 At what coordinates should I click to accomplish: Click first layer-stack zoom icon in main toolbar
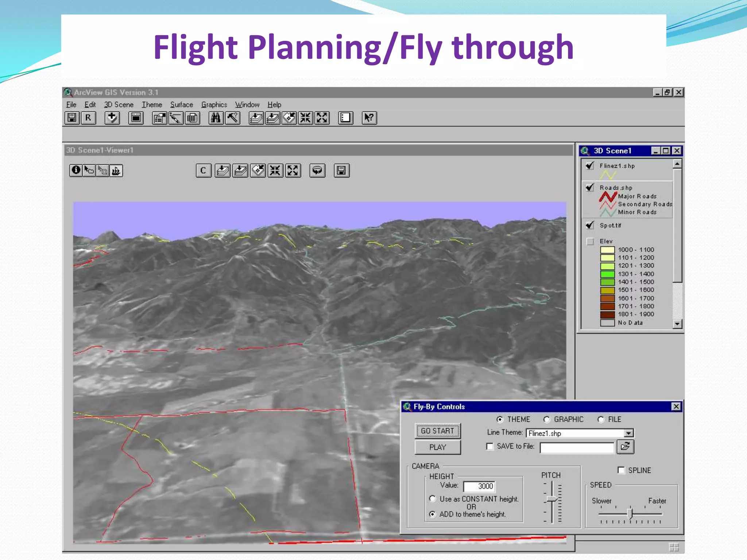[256, 118]
